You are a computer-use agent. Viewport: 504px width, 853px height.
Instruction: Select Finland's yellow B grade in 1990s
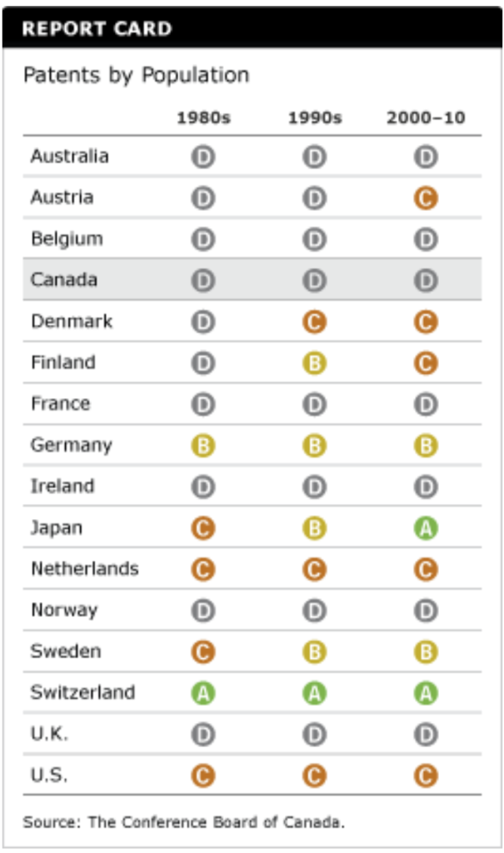[314, 363]
